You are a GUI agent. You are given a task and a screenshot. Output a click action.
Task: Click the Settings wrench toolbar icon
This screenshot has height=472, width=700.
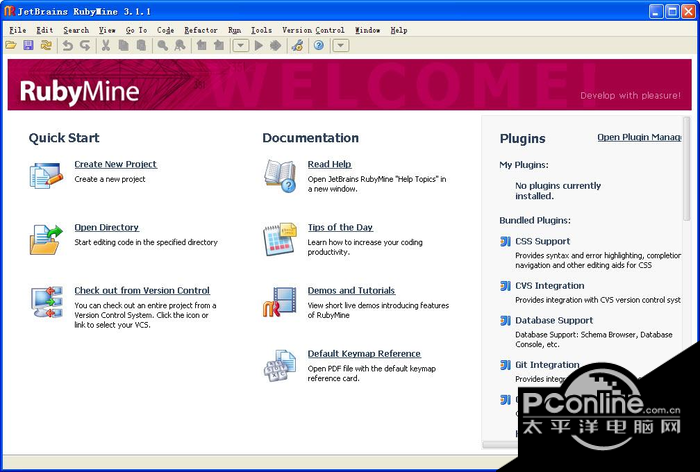298,45
